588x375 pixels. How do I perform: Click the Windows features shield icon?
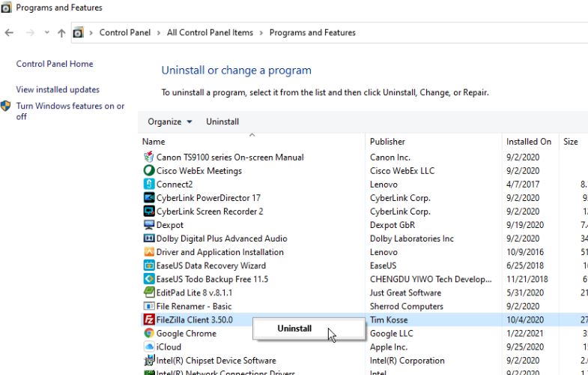coord(6,106)
